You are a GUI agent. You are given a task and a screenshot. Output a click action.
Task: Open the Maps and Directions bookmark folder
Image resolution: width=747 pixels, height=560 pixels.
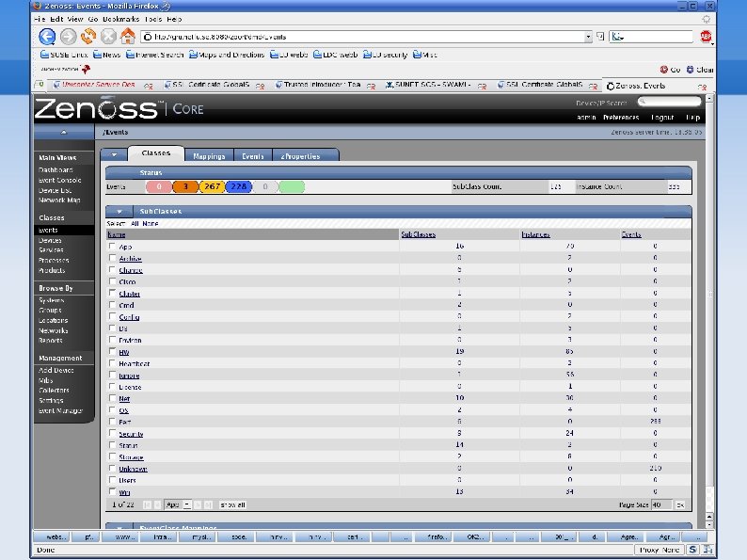point(227,55)
